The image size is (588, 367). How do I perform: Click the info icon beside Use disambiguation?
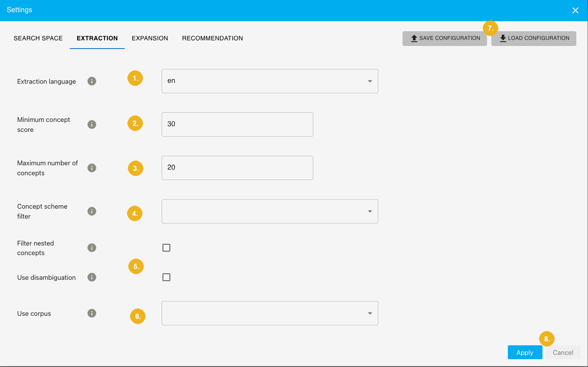point(91,277)
